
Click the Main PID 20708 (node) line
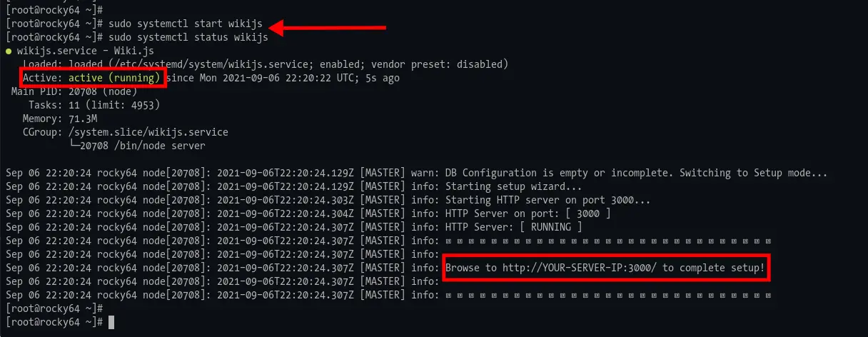pyautogui.click(x=74, y=91)
